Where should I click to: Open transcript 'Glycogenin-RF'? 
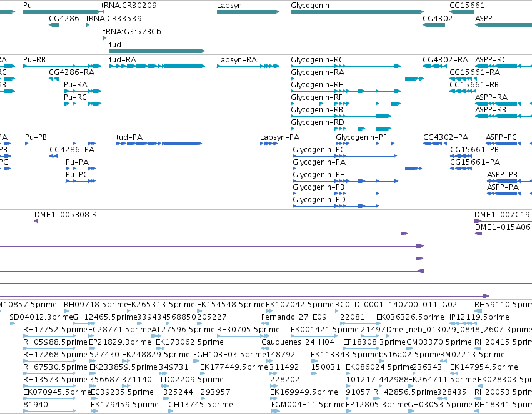tap(316, 97)
